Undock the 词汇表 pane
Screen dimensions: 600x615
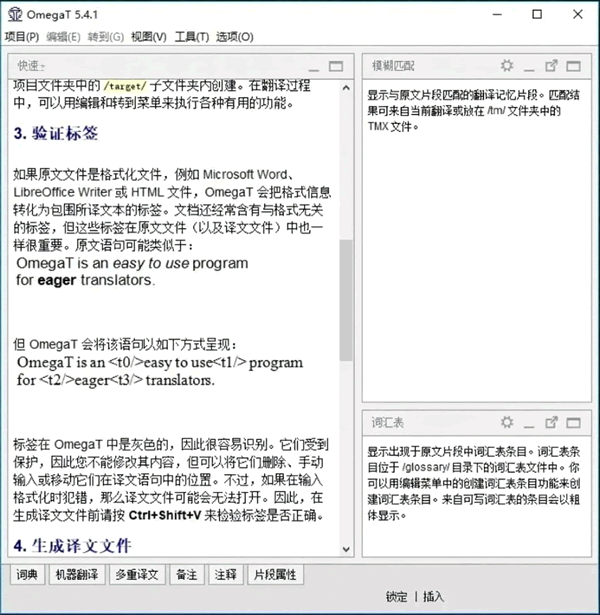point(551,422)
